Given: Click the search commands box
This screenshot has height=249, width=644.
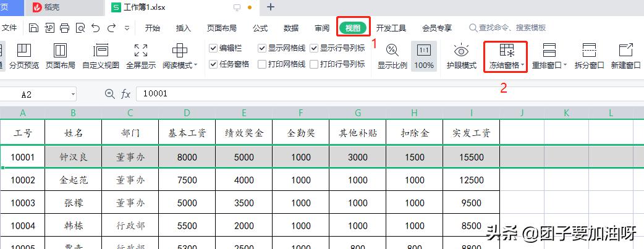Looking at the screenshot, I should 507,28.
